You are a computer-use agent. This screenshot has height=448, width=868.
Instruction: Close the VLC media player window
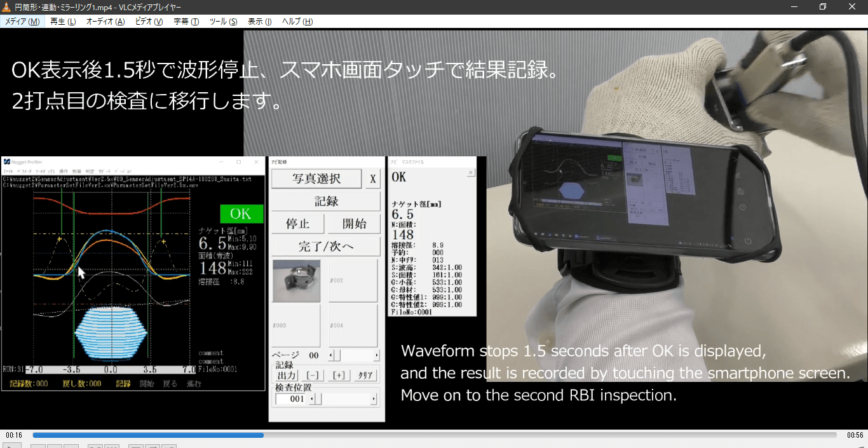pos(852,7)
